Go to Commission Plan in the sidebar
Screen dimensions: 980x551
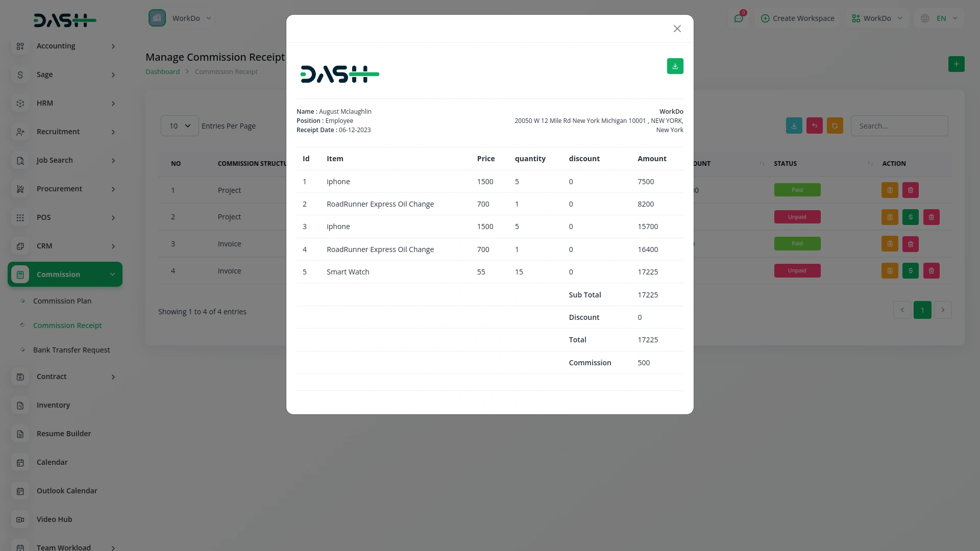pyautogui.click(x=62, y=300)
